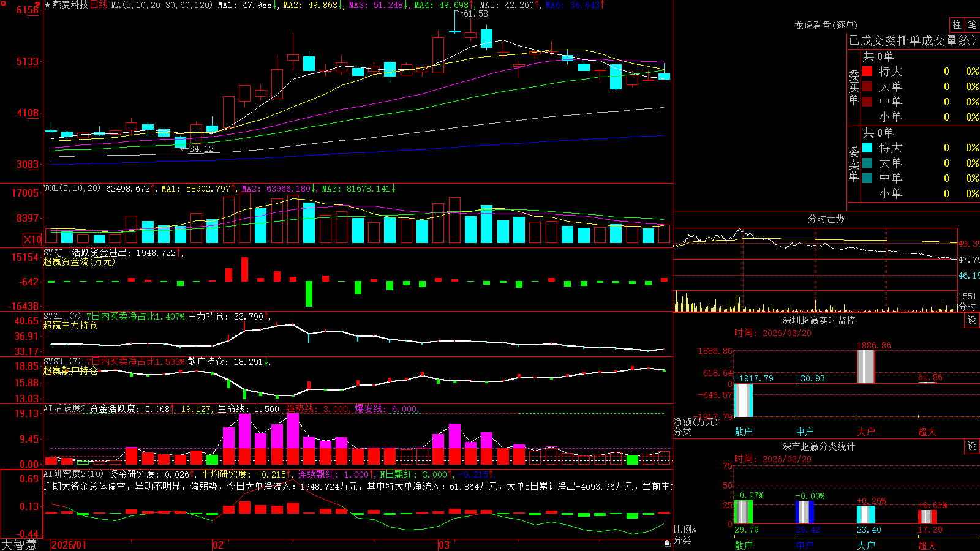
Task: Select 超大 category in 深圳超赢实时监控
Action: 927,432
